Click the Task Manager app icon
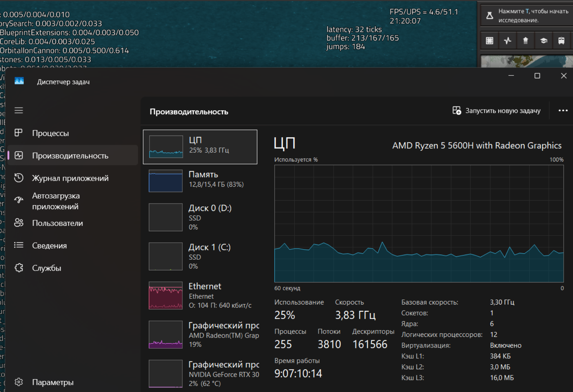Viewport: 573px width, 392px height. pos(19,81)
